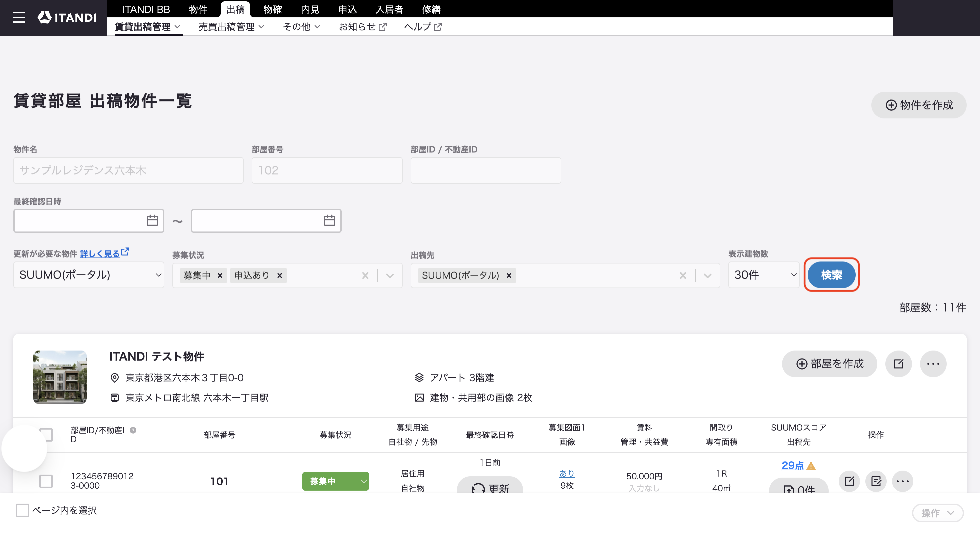Open the hamburger menu icon

18,18
